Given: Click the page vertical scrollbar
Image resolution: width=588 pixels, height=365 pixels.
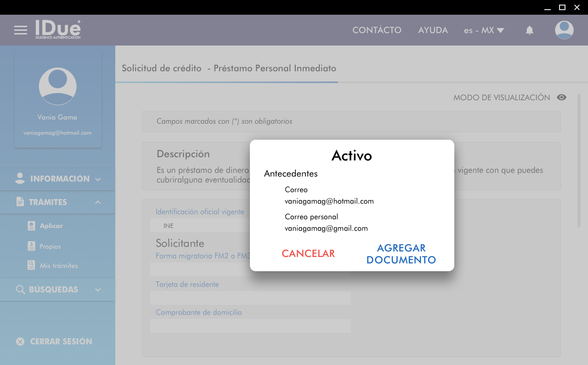Looking at the screenshot, I should tap(579, 160).
